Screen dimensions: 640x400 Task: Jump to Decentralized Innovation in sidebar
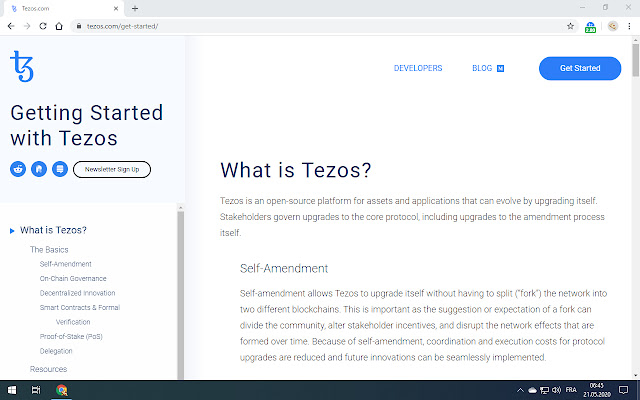(78, 293)
